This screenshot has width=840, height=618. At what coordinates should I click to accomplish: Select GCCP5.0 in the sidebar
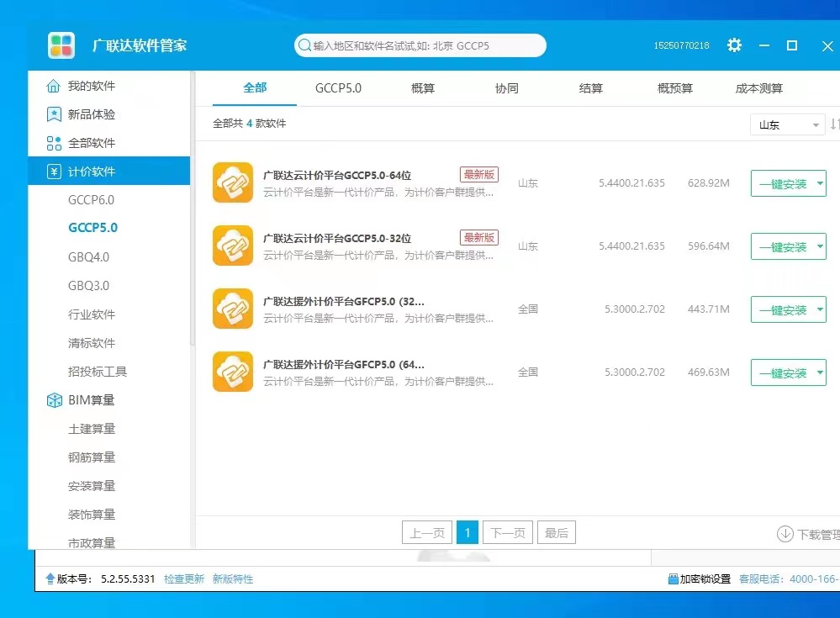92,228
